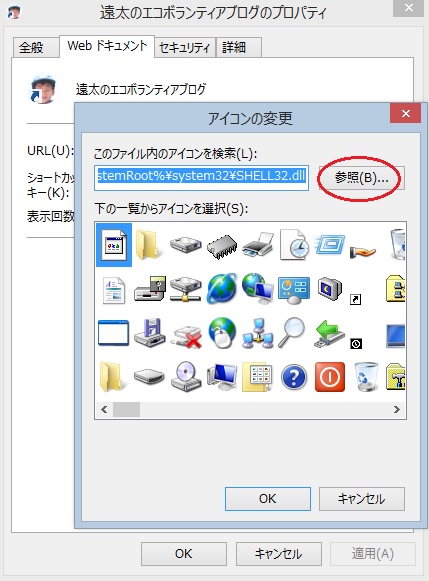Pick the blue question mark help icon
The image size is (429, 581).
tap(294, 378)
